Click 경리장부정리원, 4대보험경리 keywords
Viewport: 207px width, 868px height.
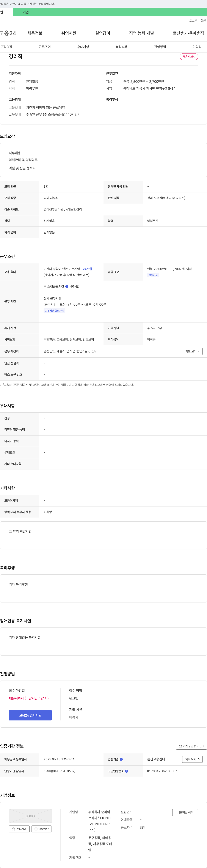(63, 209)
